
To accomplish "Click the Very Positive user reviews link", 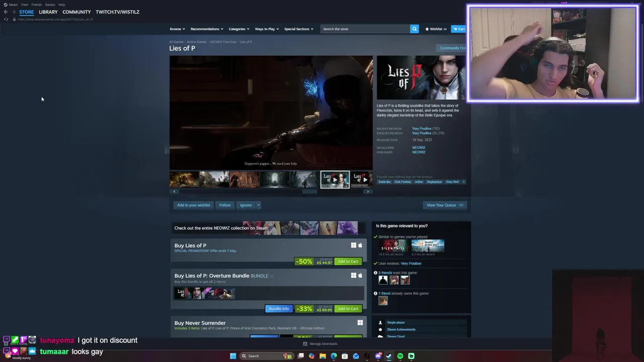I will pos(411,263).
